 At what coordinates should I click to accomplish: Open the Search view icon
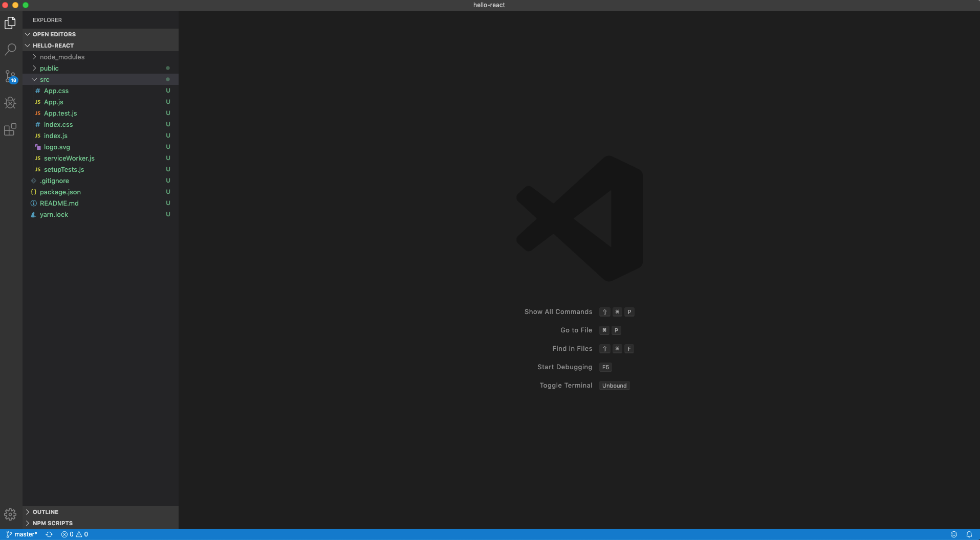pos(10,50)
